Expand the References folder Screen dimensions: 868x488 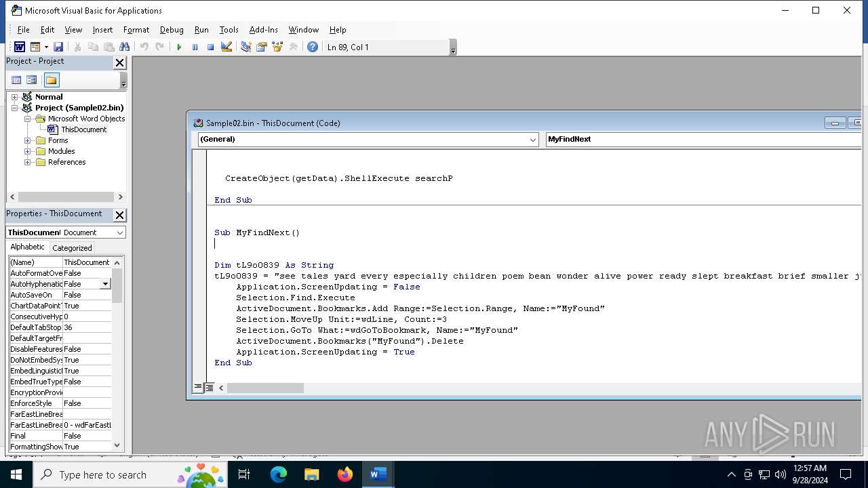(28, 162)
